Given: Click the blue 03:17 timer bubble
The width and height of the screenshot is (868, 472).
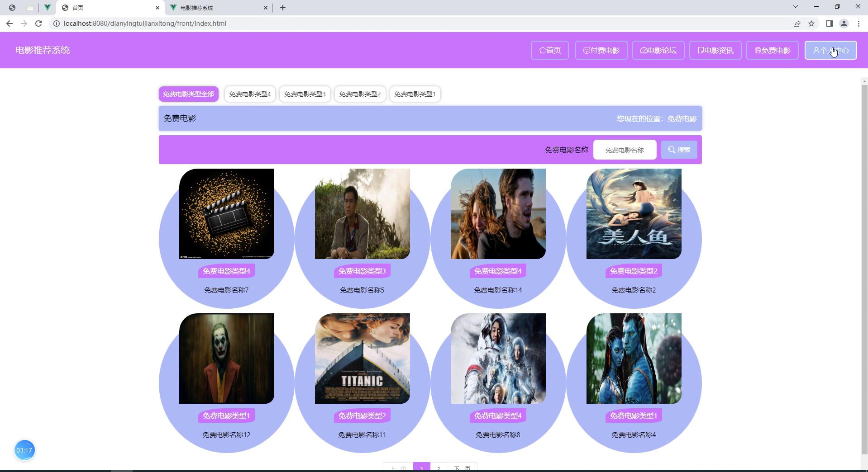Looking at the screenshot, I should point(24,450).
